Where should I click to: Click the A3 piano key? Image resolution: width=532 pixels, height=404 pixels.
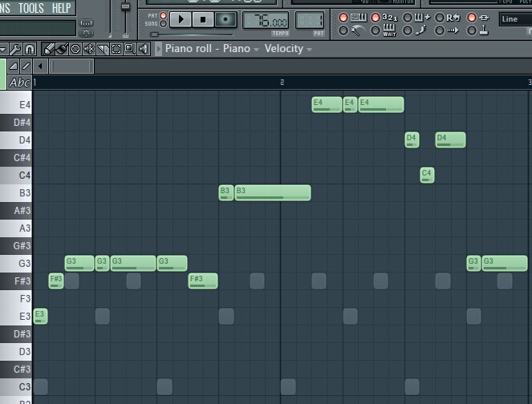coord(16,228)
